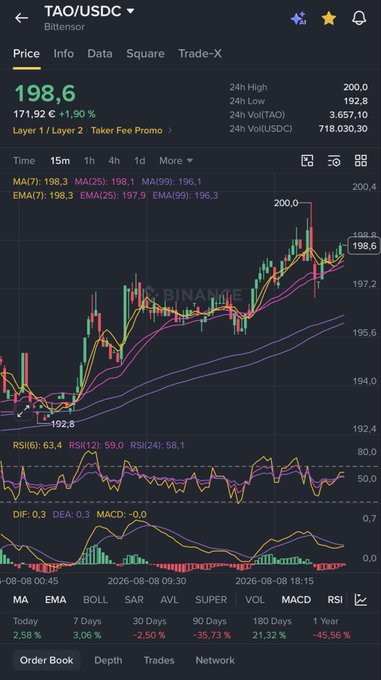Toggle the SUPER indicator

[x=211, y=600]
